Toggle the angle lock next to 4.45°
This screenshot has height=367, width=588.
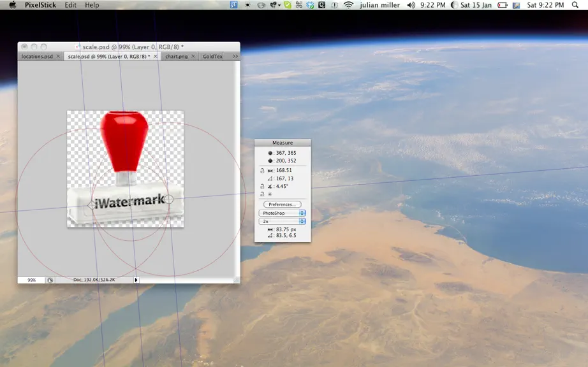click(262, 186)
